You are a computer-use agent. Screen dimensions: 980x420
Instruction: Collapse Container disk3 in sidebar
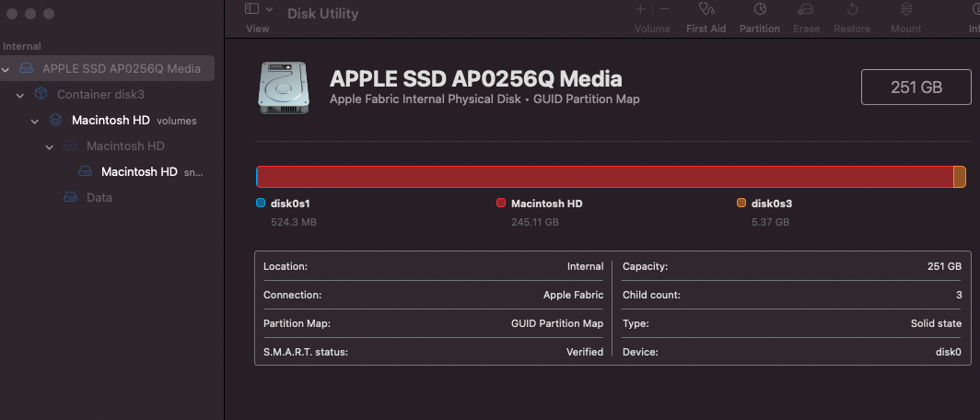[20, 95]
